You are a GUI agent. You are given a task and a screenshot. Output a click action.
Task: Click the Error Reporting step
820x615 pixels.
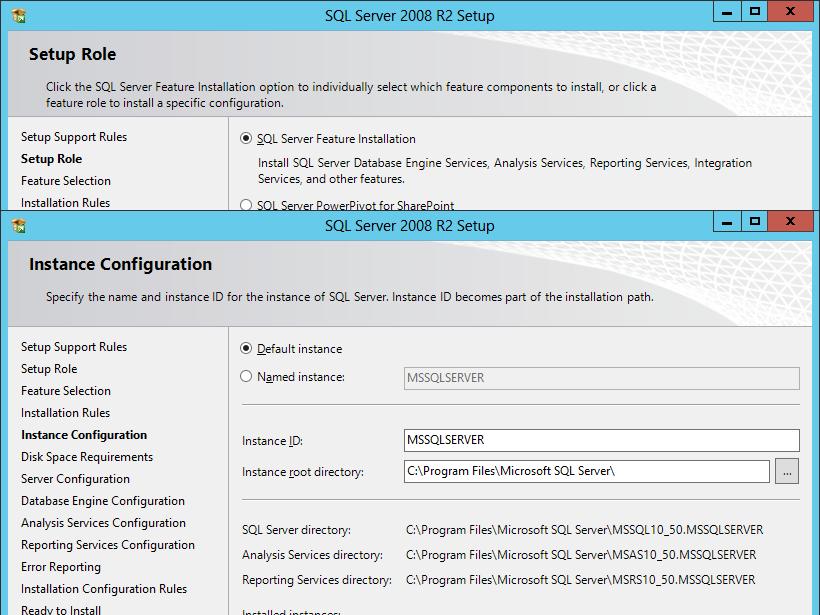coord(61,567)
